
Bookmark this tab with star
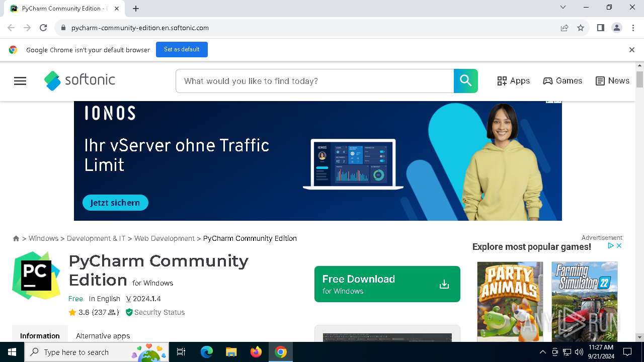(x=581, y=28)
